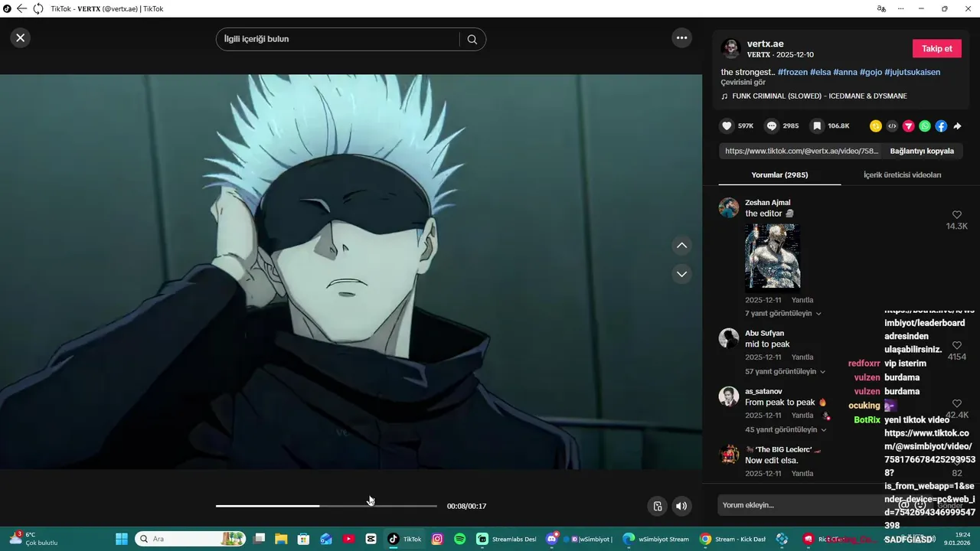Copy link with Bağlantıyı kopyala button
The width and height of the screenshot is (980, 551).
(922, 151)
